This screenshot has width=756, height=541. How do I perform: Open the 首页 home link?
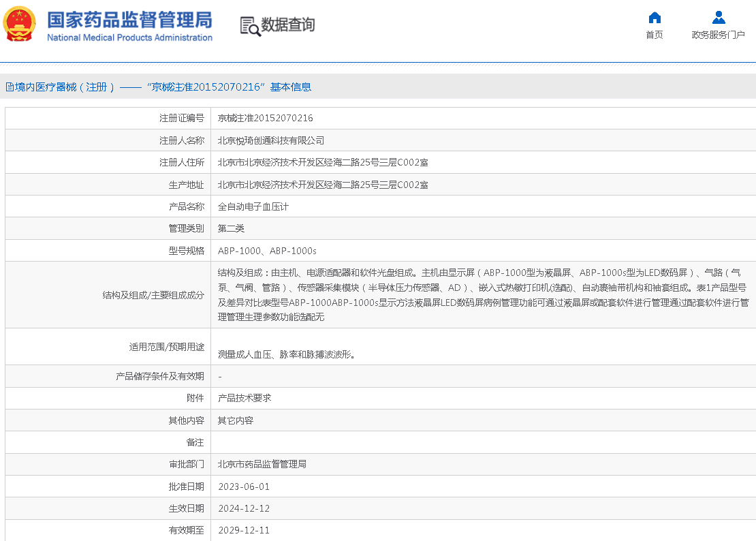pos(655,35)
